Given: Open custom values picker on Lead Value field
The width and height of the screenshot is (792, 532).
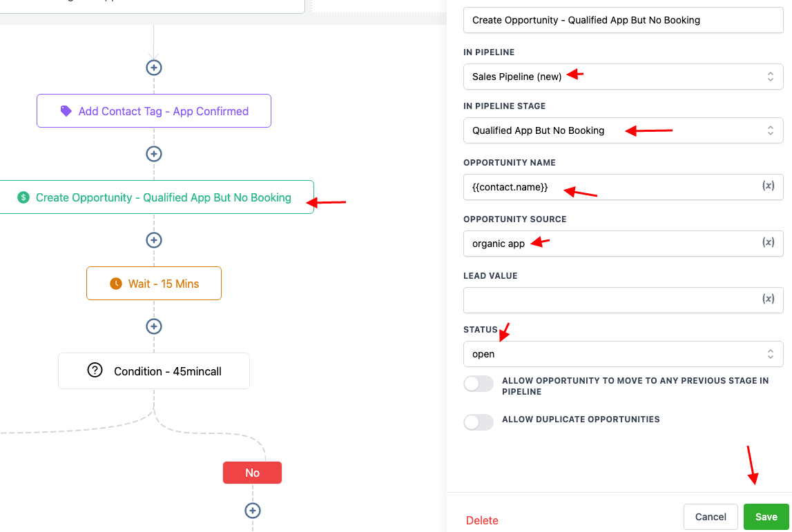Looking at the screenshot, I should coord(768,299).
